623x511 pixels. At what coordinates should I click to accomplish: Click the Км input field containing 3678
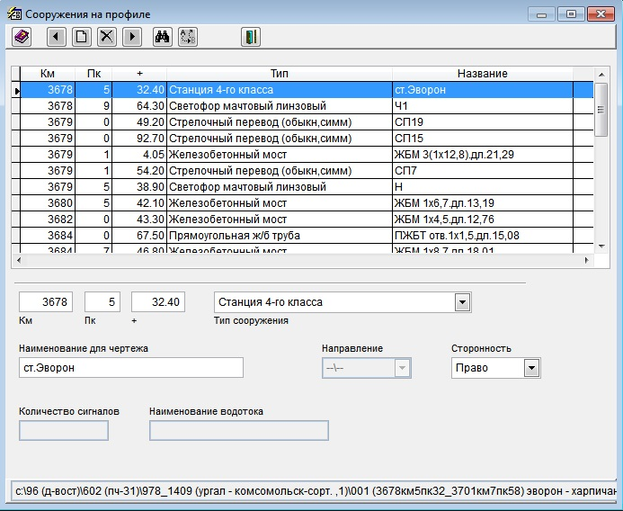click(x=46, y=302)
